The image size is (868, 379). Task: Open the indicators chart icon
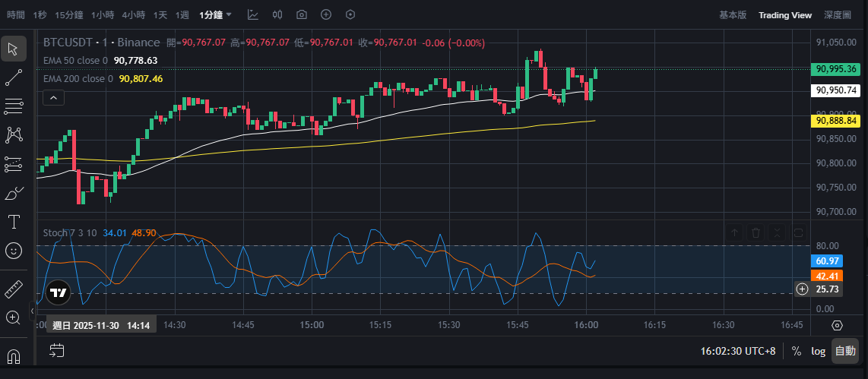point(253,14)
